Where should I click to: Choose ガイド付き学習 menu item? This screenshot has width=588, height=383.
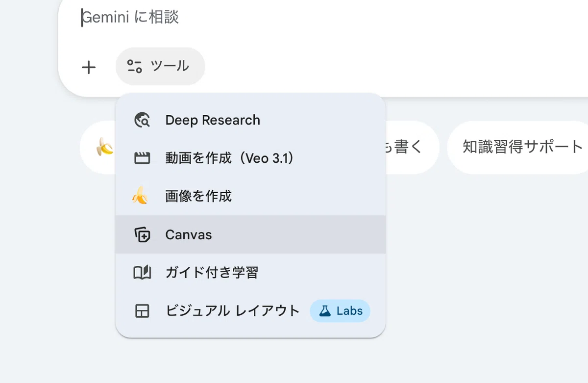click(x=250, y=273)
